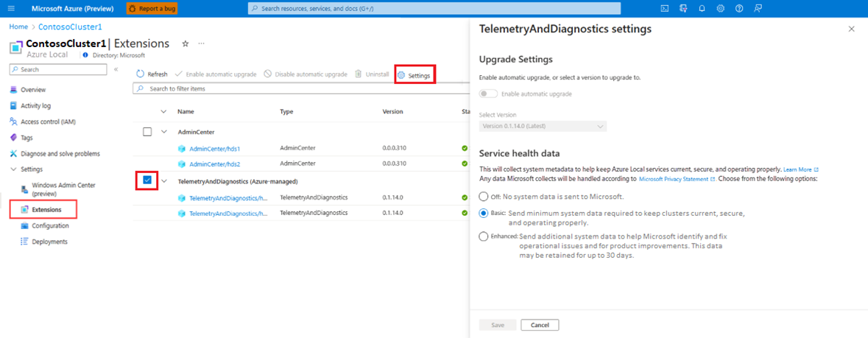
Task: Click the AdminCenter/hds2 cube icon
Action: [x=181, y=164]
